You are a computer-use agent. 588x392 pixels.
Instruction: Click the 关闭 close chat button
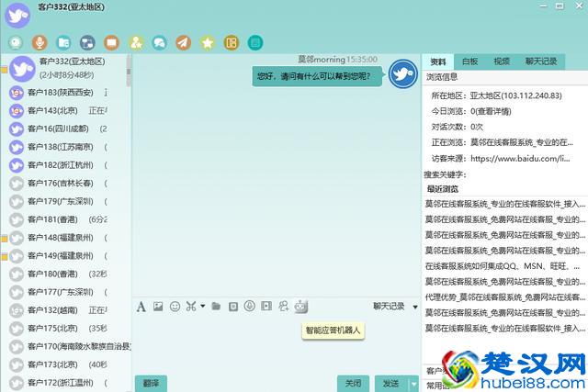click(353, 384)
